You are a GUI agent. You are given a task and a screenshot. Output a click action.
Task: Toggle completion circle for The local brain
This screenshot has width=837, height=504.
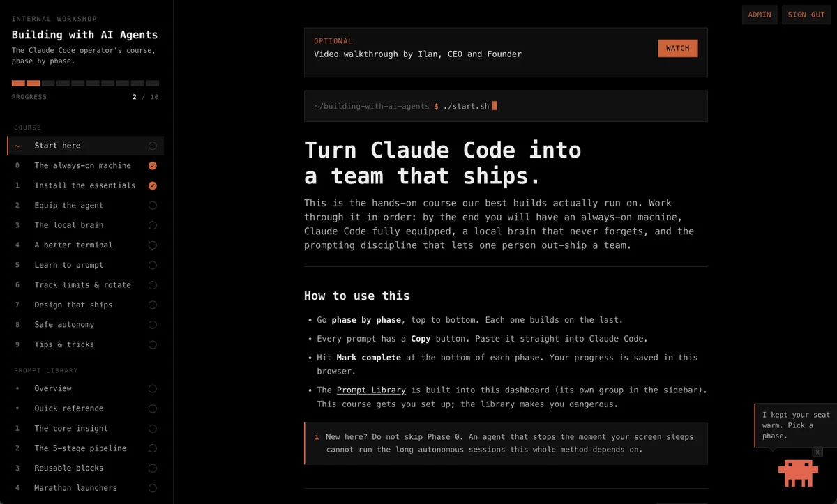click(x=153, y=225)
